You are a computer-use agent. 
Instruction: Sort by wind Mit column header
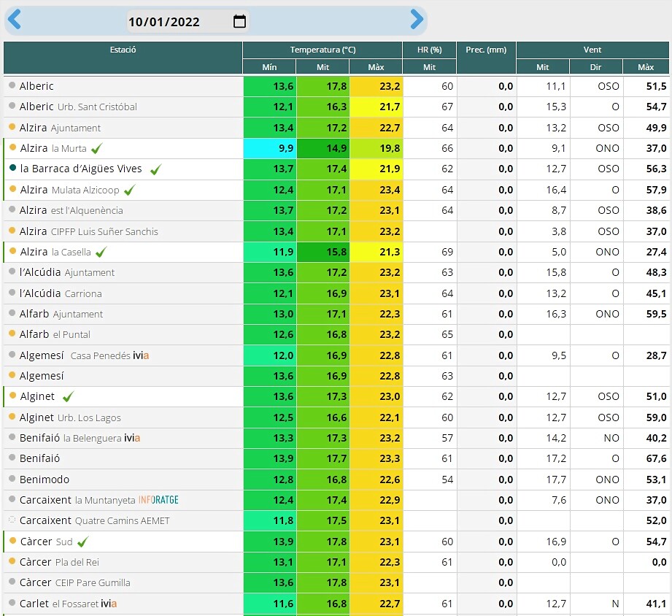pos(543,67)
